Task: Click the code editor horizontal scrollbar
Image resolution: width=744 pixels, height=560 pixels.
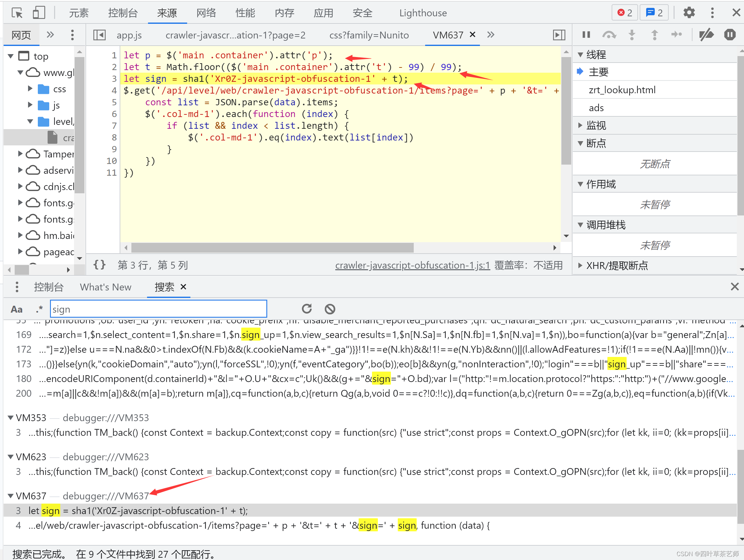Action: click(x=272, y=248)
